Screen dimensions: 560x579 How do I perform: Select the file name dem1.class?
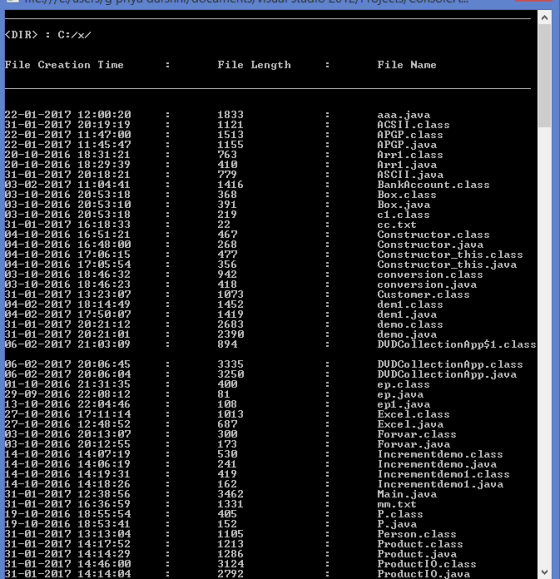click(410, 304)
